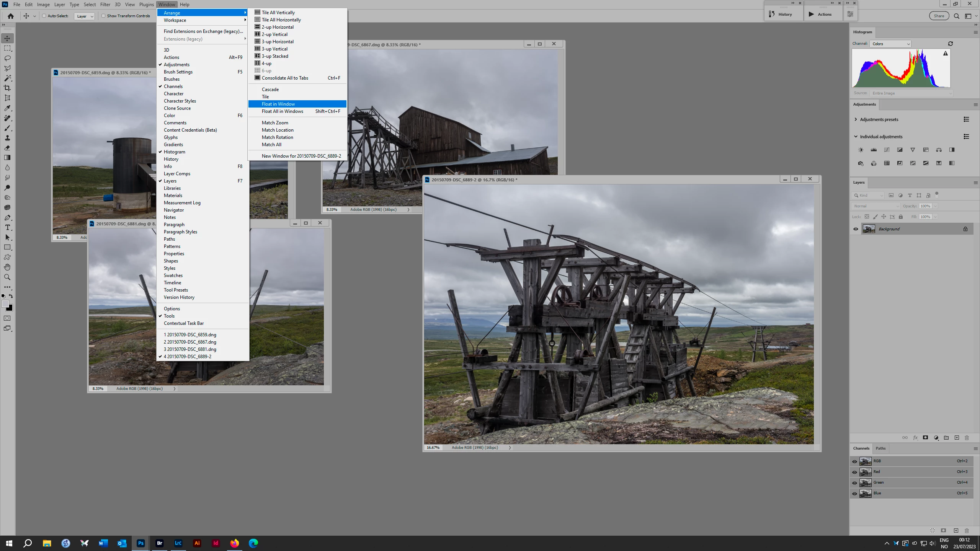Hide the Background layer visibility eye

point(856,229)
